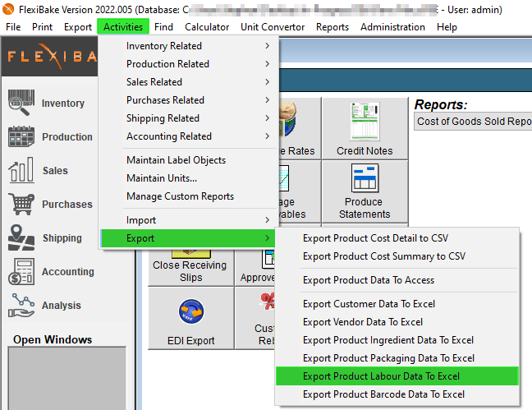This screenshot has height=410, width=532.
Task: Open the Credit Notes document icon
Action: pos(365,122)
